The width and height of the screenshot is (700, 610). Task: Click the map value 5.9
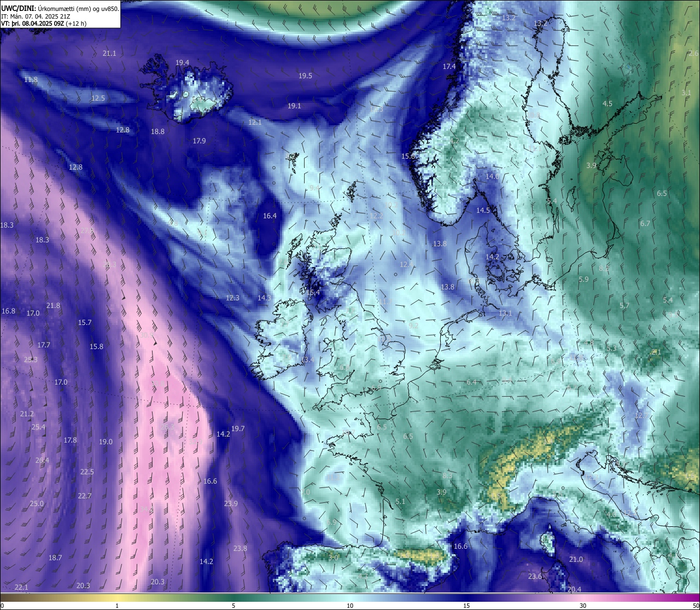(584, 280)
